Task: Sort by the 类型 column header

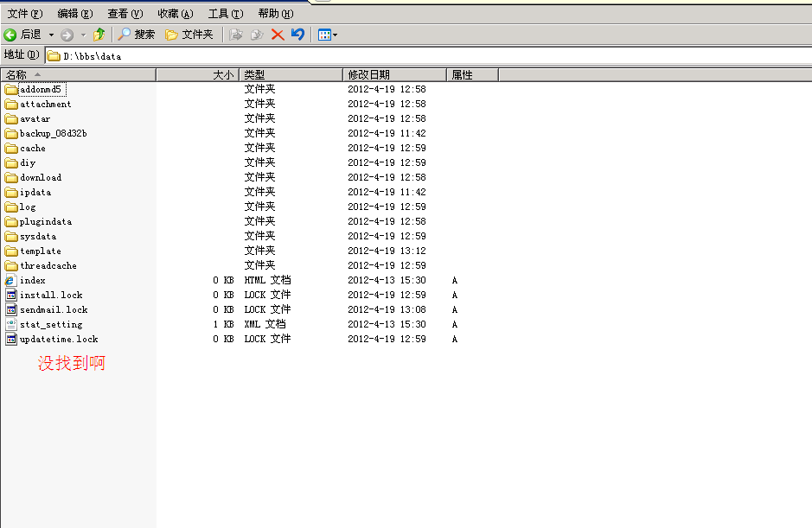Action: click(291, 75)
